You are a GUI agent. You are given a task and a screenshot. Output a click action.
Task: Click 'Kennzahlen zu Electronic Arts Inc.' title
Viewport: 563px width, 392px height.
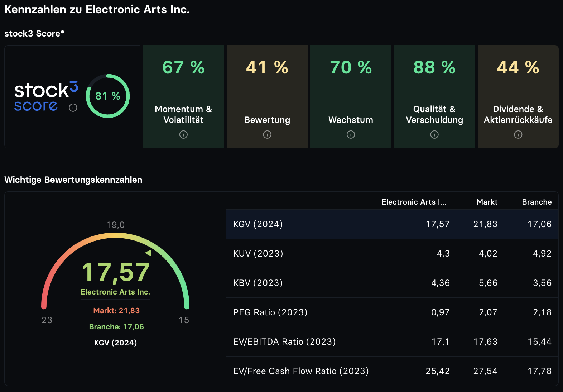97,10
